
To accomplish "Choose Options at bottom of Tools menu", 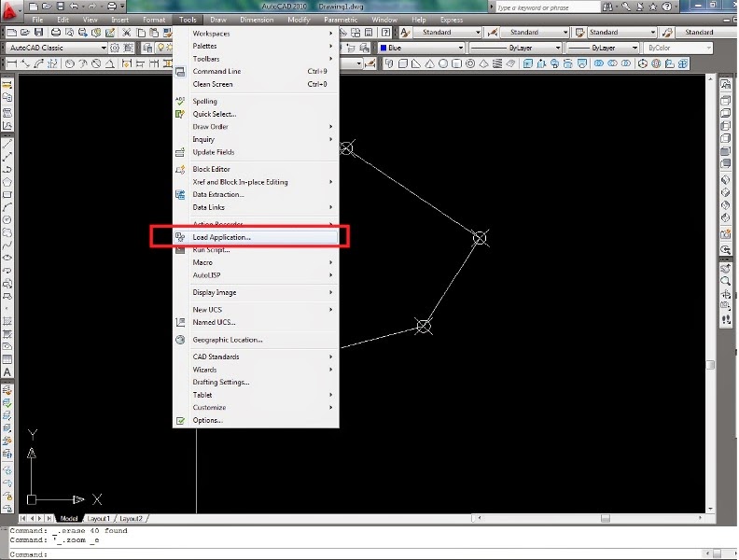I will tap(256, 421).
